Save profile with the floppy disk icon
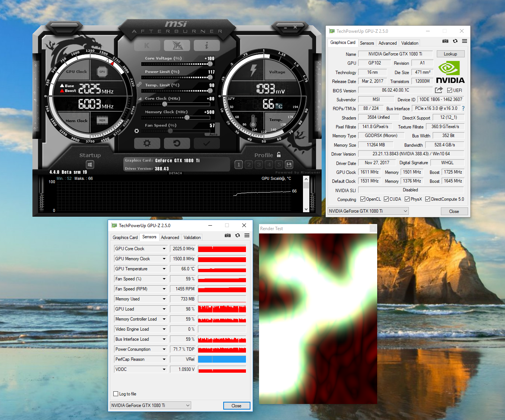 289,165
